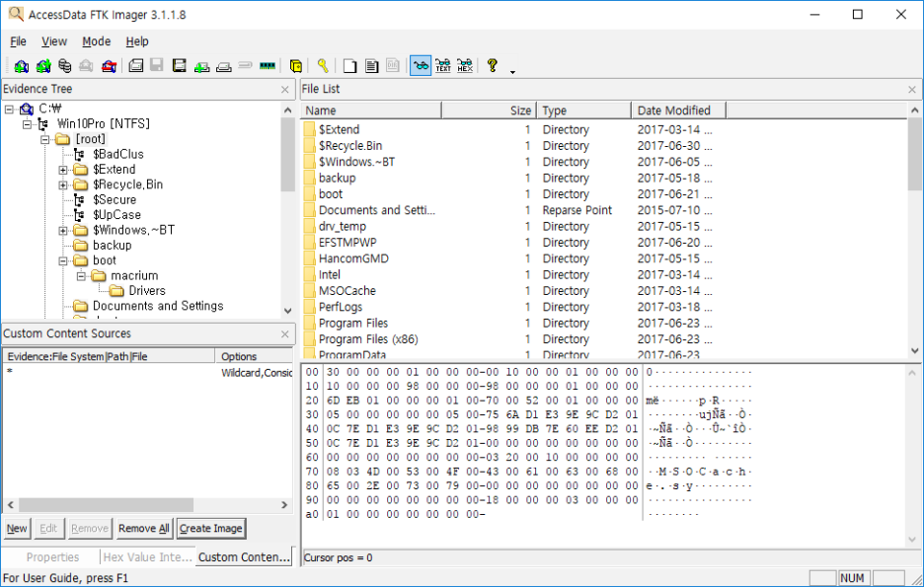Click the Detect EFS Encryption key icon
The height and width of the screenshot is (587, 924).
[323, 65]
